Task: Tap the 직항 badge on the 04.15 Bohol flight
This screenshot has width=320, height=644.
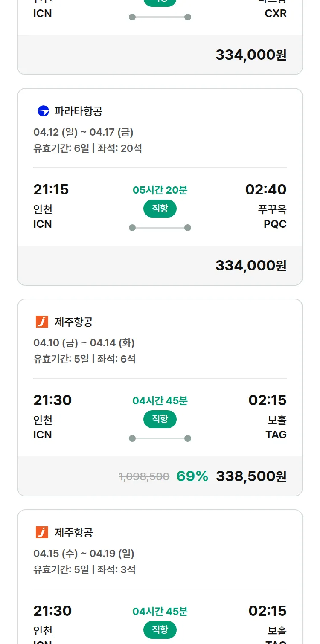Action: coord(160,630)
